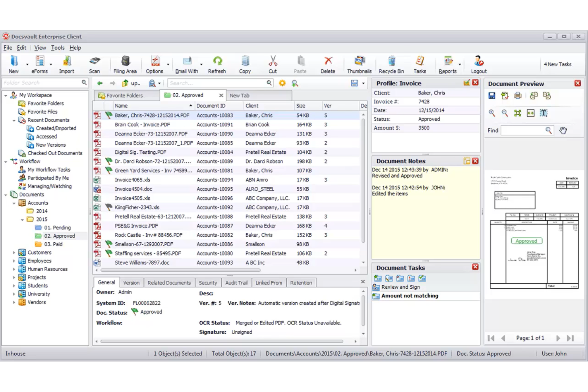Open the File menu

tap(8, 48)
